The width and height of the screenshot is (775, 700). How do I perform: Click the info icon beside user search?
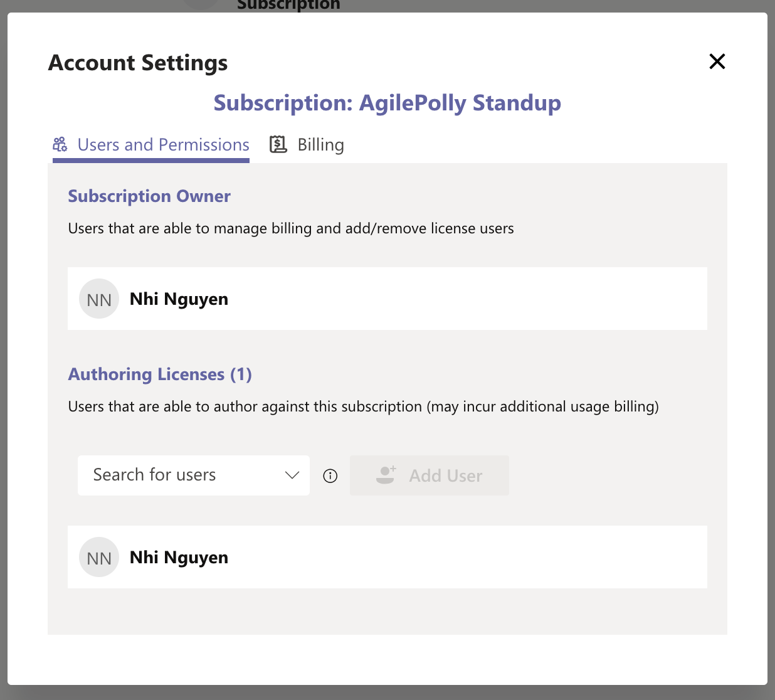[x=330, y=476]
